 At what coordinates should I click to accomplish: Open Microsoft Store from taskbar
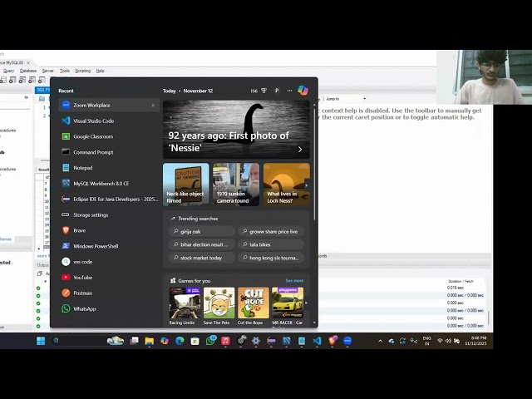[x=195, y=341]
